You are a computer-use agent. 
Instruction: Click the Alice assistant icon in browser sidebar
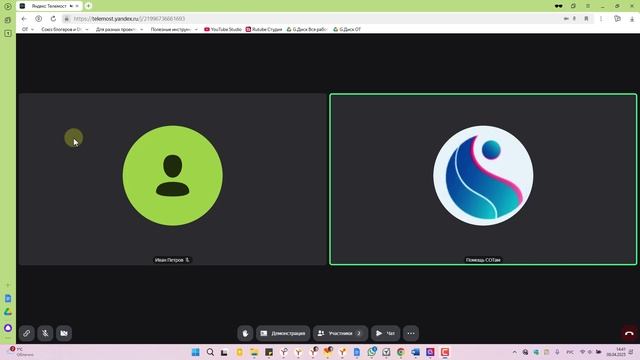pyautogui.click(x=8, y=328)
